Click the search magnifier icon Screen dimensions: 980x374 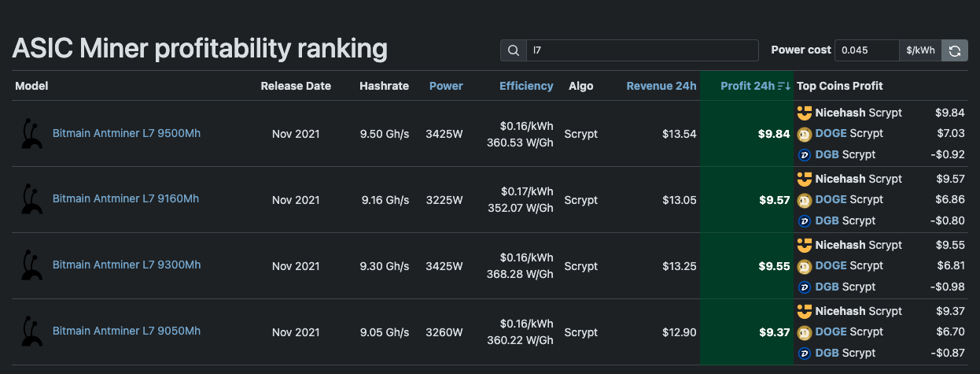(514, 50)
